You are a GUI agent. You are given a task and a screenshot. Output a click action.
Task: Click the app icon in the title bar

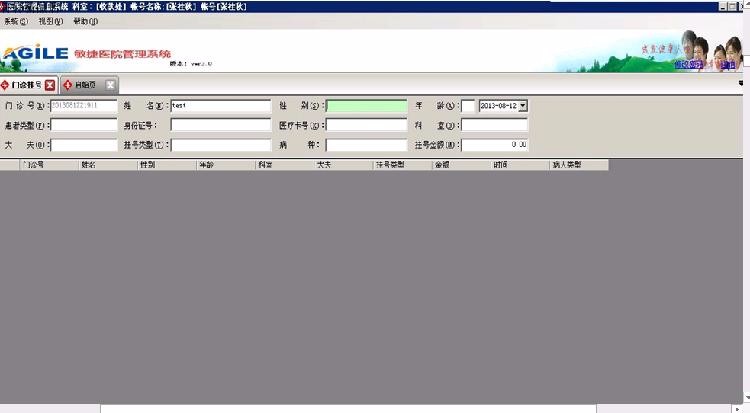(x=2, y=7)
